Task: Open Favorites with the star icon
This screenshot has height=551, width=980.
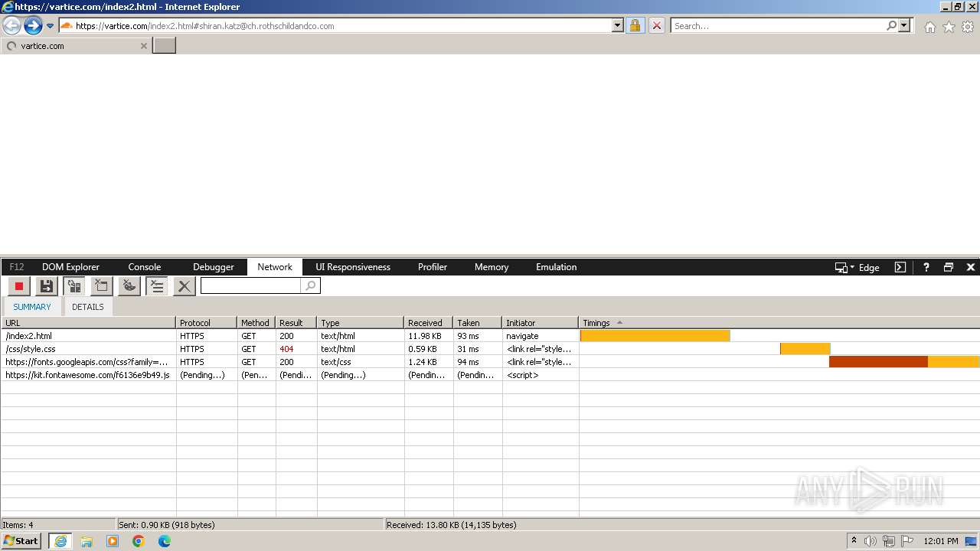Action: pos(949,27)
